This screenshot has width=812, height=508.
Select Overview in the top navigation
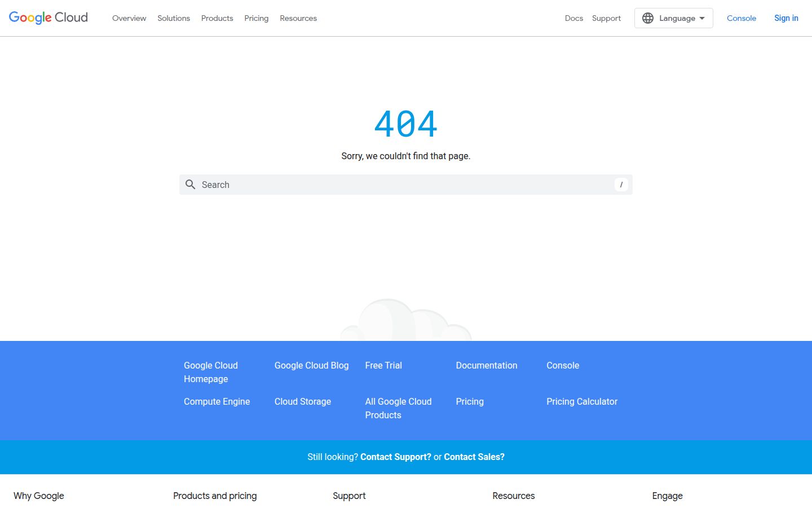pyautogui.click(x=129, y=18)
